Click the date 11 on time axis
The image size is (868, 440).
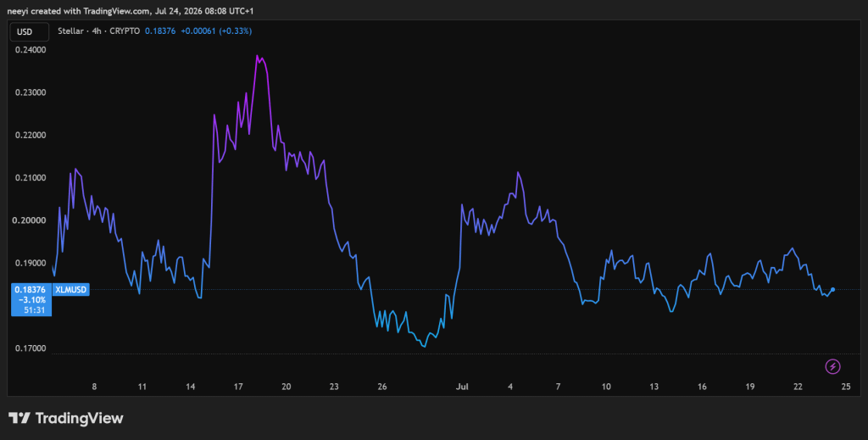pos(142,387)
